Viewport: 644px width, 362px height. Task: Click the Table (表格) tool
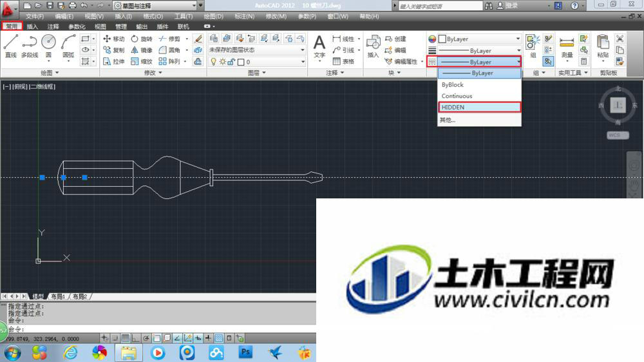[x=343, y=61]
